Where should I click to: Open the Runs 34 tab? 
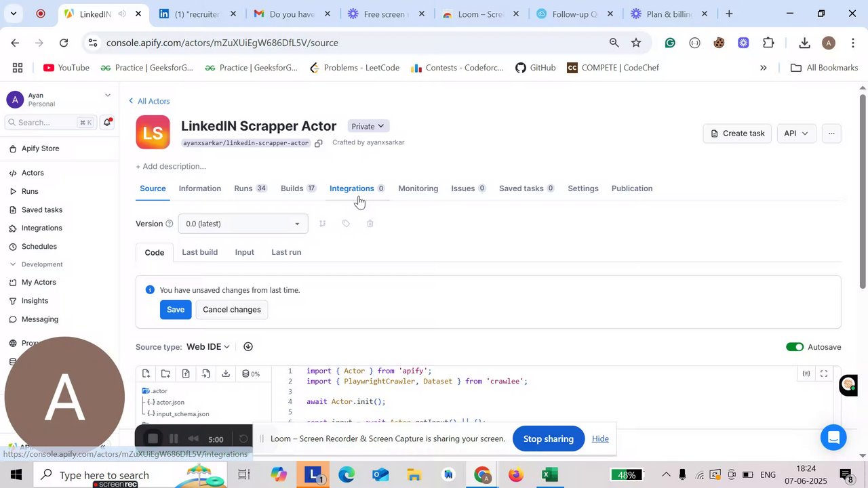point(251,188)
